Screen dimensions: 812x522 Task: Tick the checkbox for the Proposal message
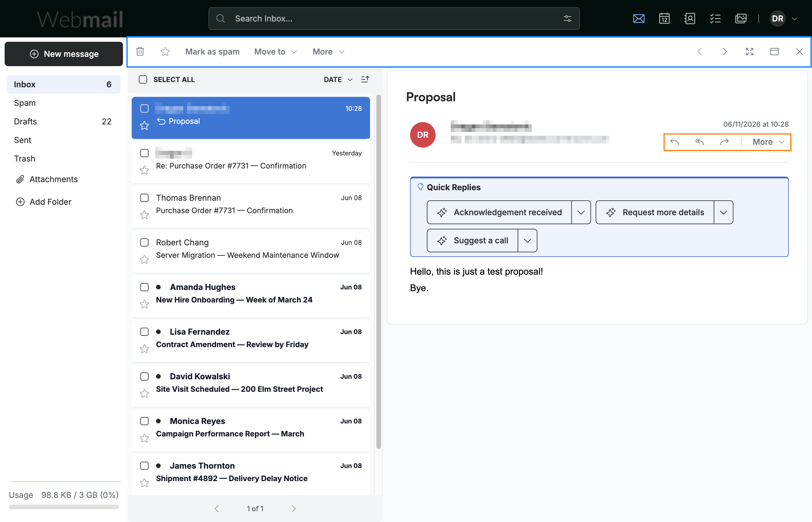[x=144, y=108]
